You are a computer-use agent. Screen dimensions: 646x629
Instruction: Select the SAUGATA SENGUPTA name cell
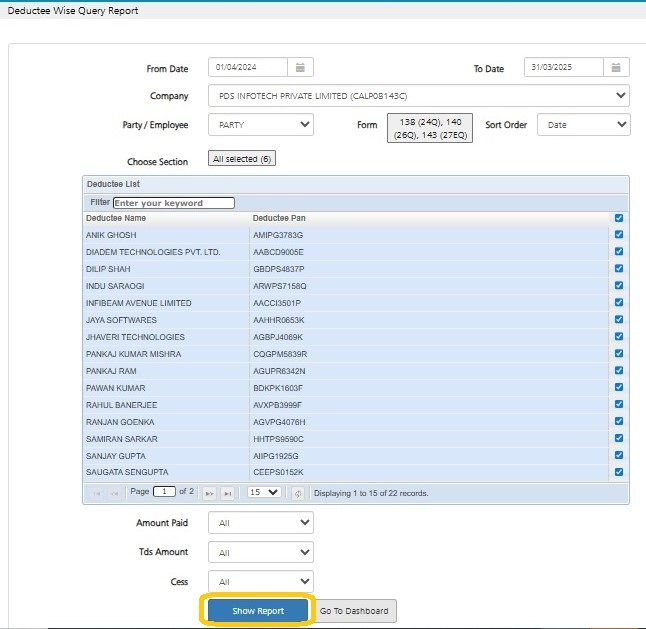pos(166,472)
